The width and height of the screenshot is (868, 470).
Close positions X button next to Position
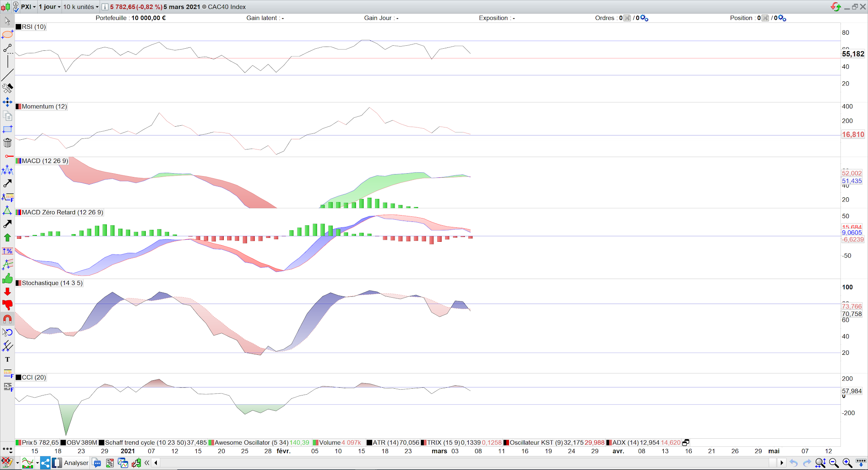pyautogui.click(x=765, y=18)
